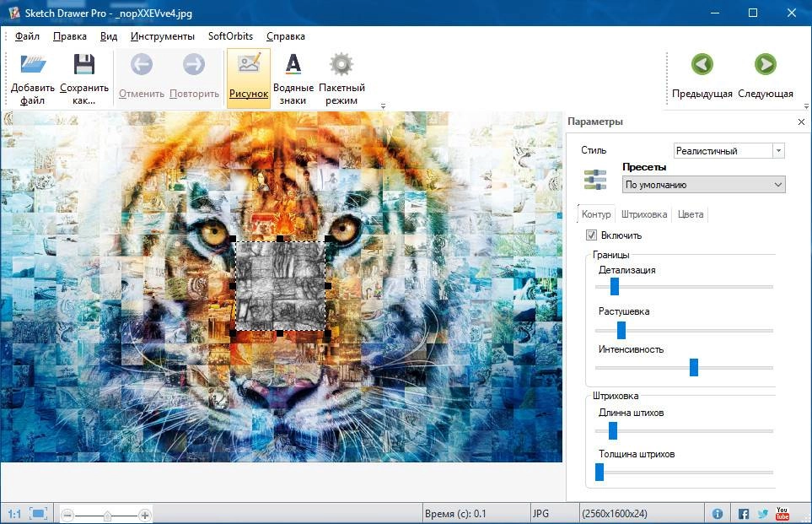
Task: Switch to the Цвета tab
Action: click(691, 214)
